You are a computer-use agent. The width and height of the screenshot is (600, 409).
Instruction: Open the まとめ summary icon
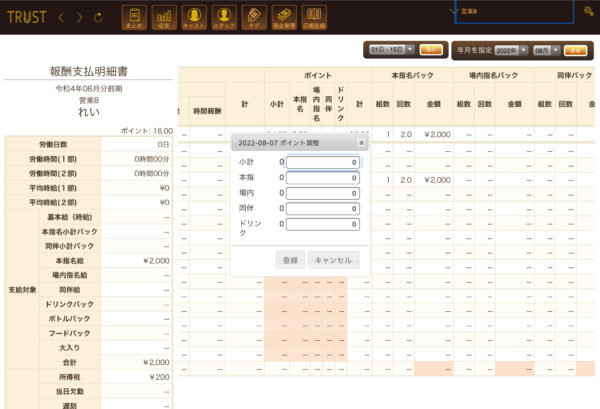tap(134, 17)
